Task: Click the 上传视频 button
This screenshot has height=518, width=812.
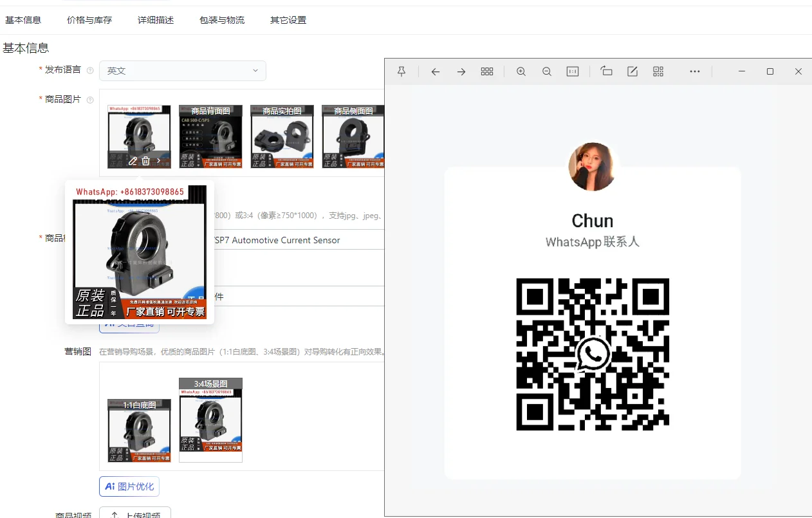Action: pos(135,515)
